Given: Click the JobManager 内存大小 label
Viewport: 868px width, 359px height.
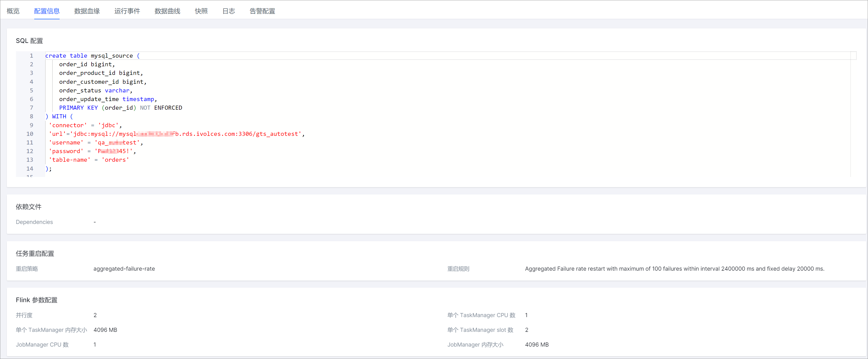Looking at the screenshot, I should (x=475, y=345).
